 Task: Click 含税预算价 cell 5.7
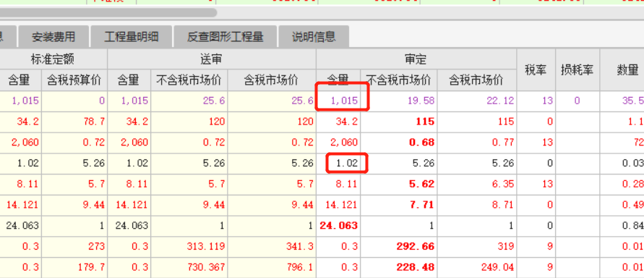(74, 184)
